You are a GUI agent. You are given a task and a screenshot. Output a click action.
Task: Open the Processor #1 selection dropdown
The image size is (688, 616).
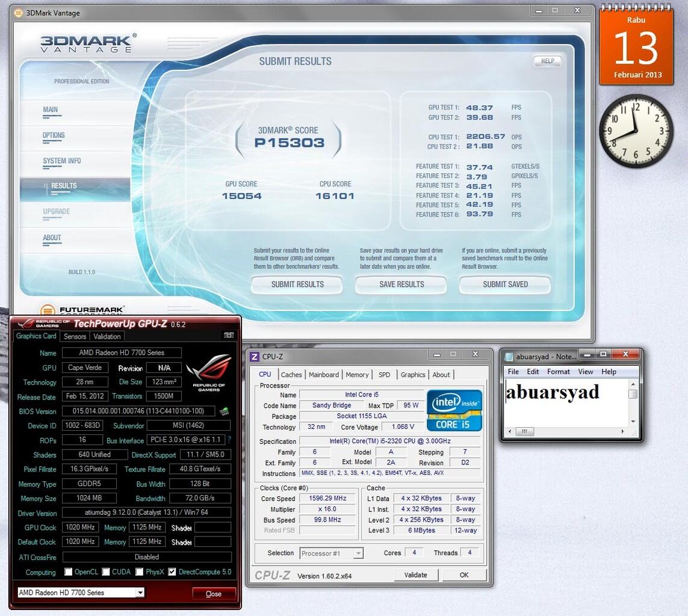click(x=359, y=553)
